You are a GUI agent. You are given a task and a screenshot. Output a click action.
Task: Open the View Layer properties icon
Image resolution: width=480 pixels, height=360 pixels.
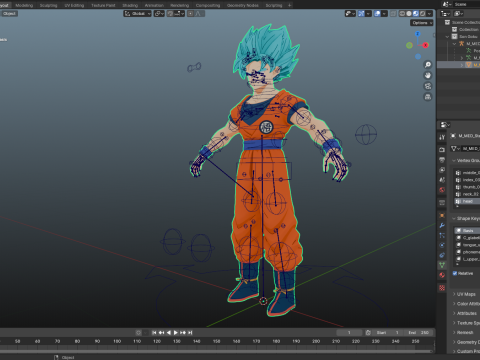click(x=442, y=170)
